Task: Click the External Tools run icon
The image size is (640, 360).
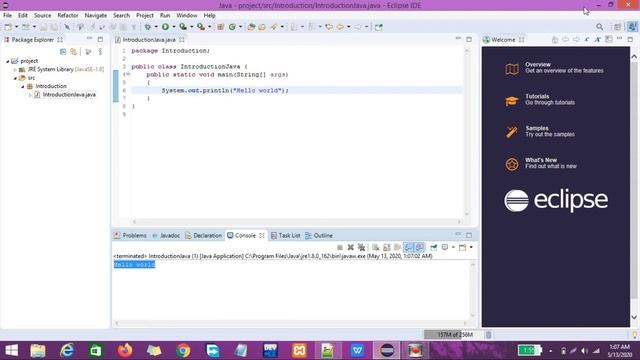Action: pos(201,27)
